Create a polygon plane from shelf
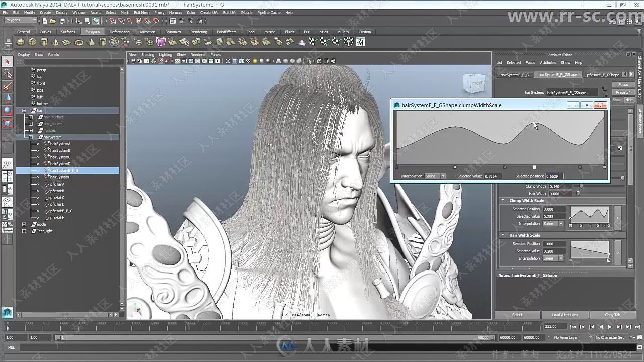 click(x=67, y=42)
